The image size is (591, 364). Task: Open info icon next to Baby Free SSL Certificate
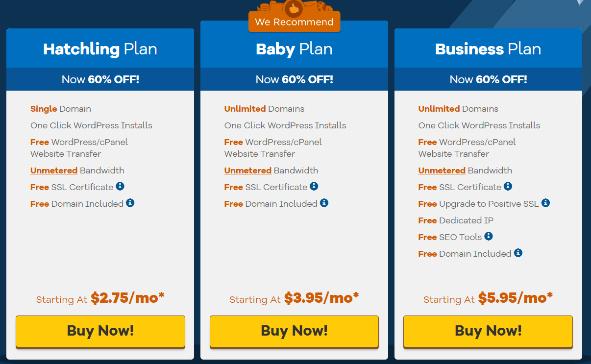(x=314, y=186)
